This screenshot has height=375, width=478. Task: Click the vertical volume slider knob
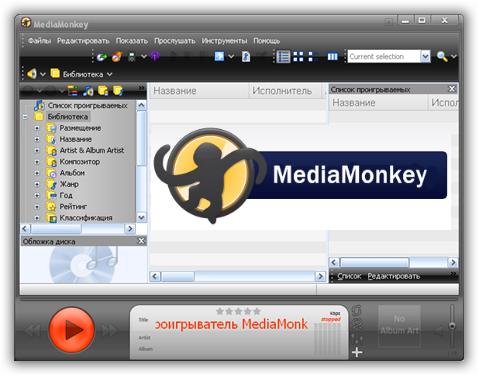point(452,326)
